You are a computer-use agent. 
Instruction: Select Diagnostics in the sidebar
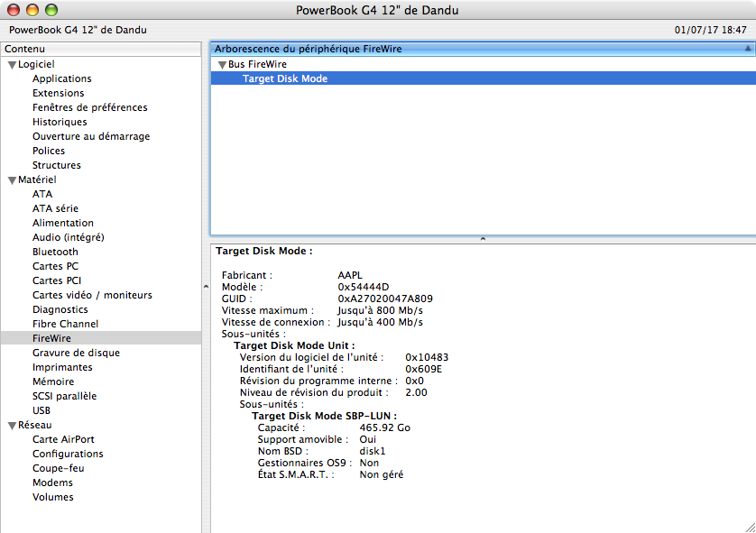(60, 310)
